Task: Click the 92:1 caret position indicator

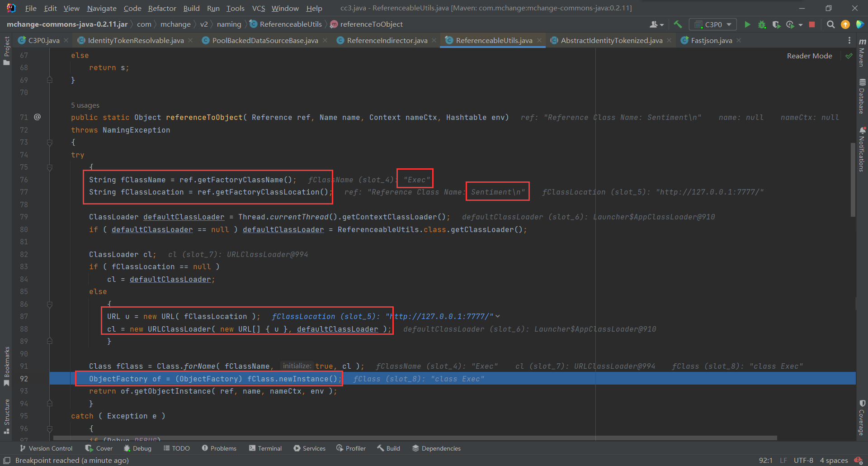Action: 765,460
